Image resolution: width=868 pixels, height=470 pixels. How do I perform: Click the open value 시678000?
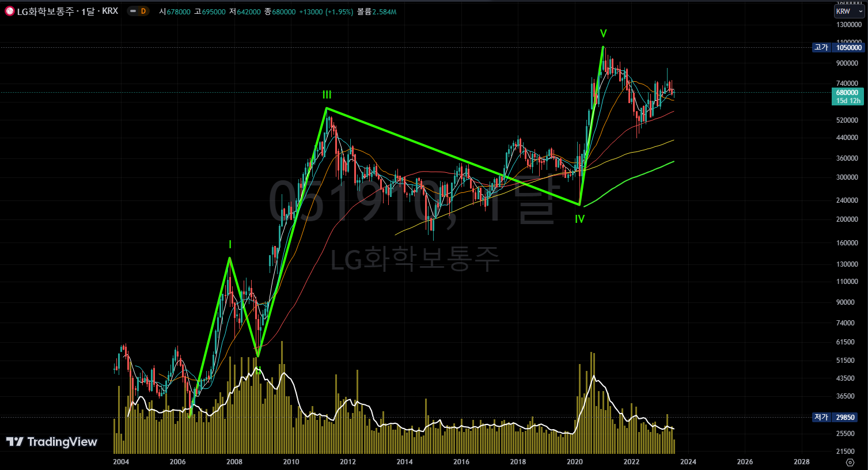coord(175,12)
